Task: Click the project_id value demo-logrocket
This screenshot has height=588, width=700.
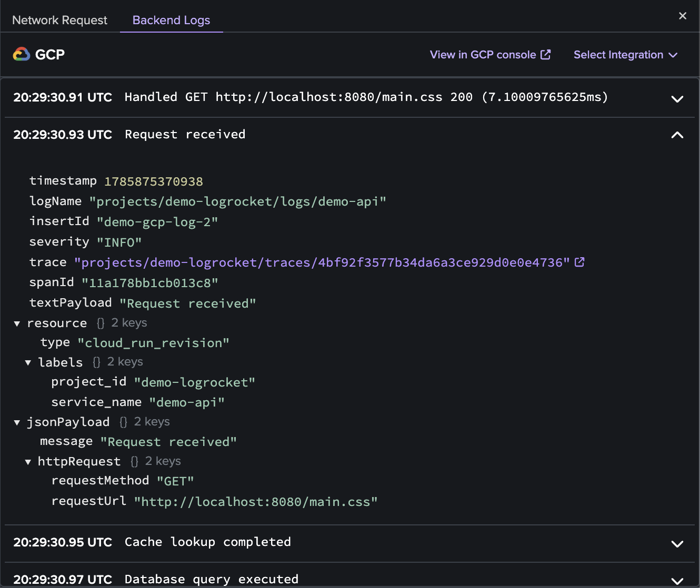Action: click(x=194, y=382)
